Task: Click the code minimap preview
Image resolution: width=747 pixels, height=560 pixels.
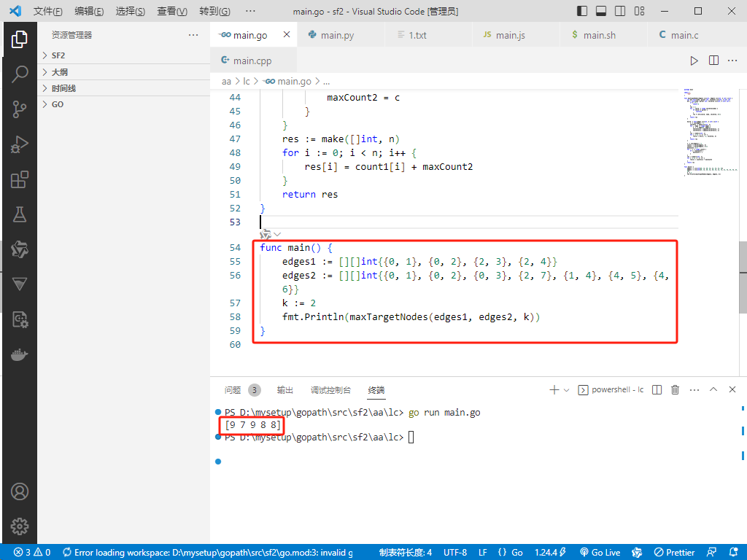Action: click(710, 133)
